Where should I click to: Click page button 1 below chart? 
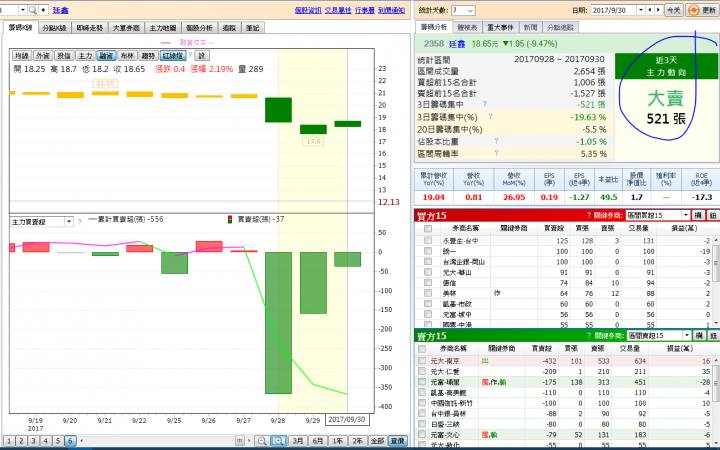9,441
